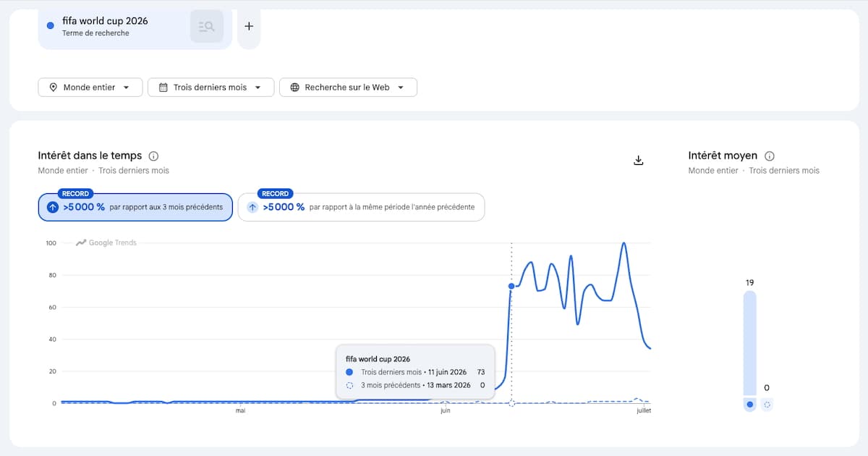Click the blue dot of the search term
868x456 pixels.
tap(50, 26)
